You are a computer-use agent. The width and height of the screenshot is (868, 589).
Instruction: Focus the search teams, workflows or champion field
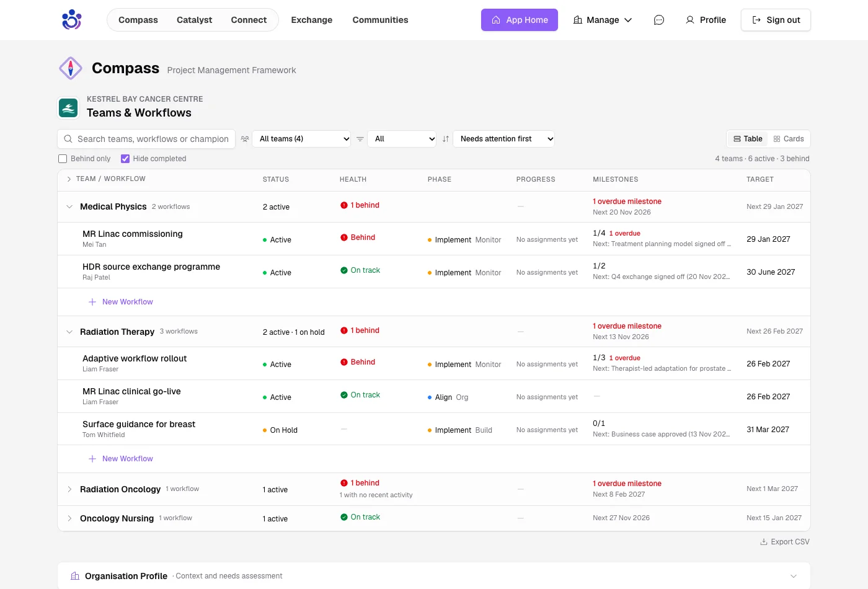pyautogui.click(x=146, y=139)
